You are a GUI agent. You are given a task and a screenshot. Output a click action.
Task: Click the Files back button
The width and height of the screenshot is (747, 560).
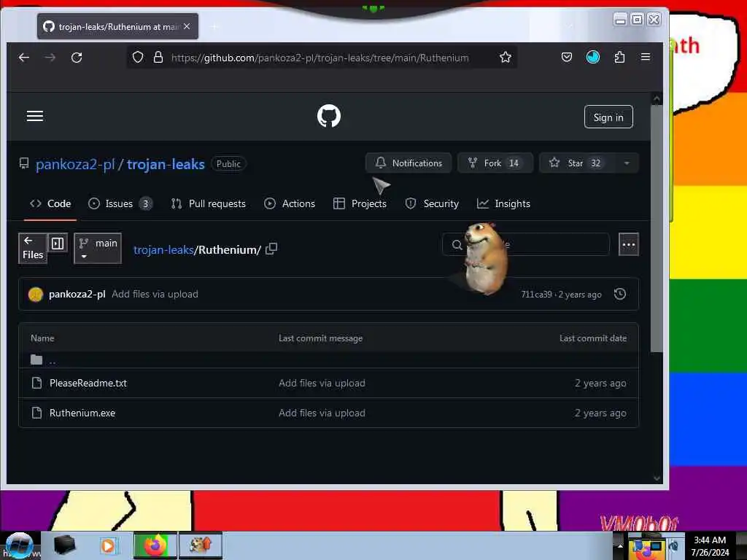click(33, 248)
